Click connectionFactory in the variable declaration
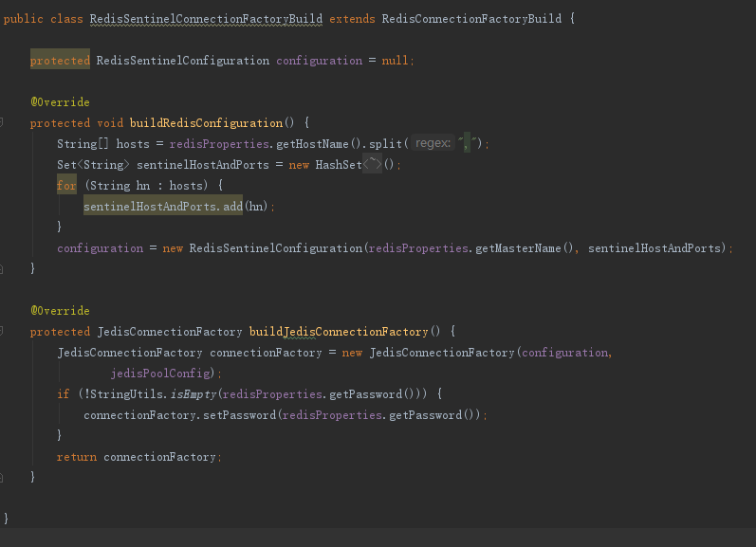The image size is (756, 547). [266, 353]
